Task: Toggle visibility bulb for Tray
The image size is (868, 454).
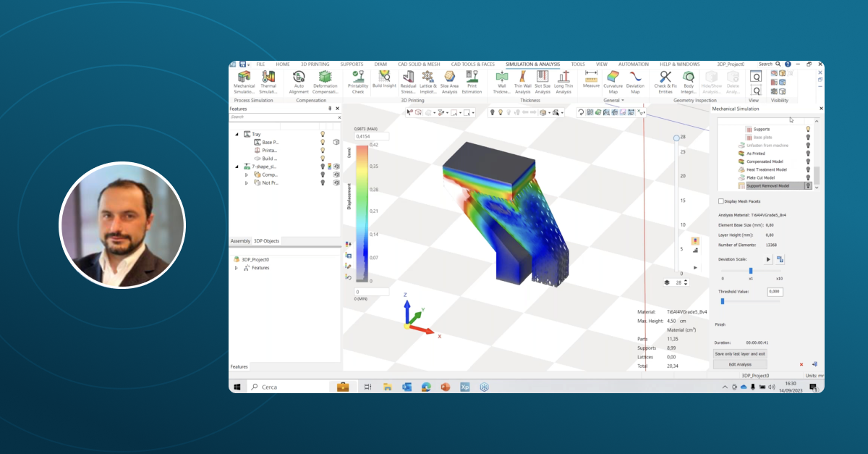Action: click(323, 134)
